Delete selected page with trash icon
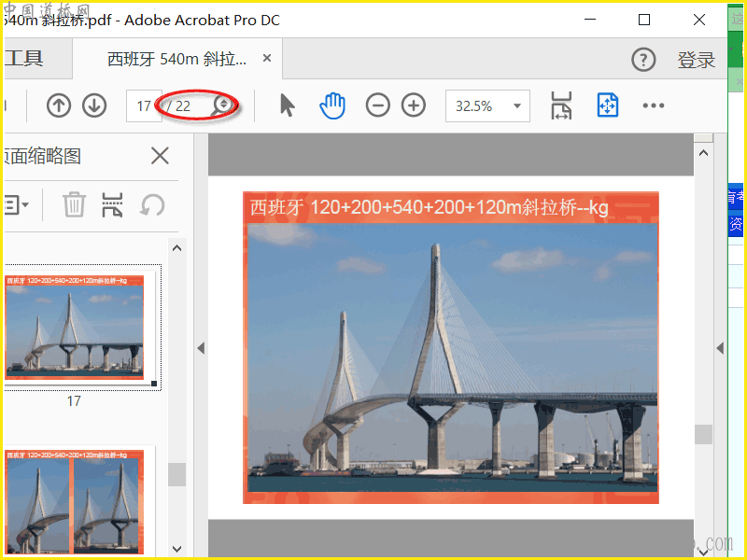Screen dimensions: 747x560 75,204
